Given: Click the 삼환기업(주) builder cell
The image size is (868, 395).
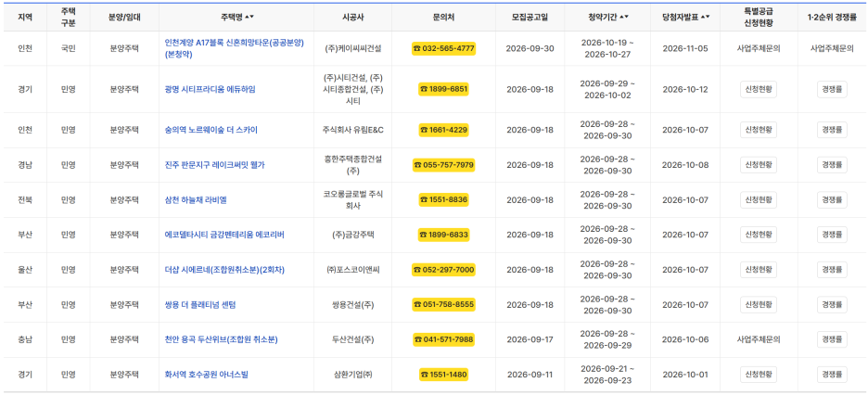Looking at the screenshot, I should pyautogui.click(x=352, y=375).
